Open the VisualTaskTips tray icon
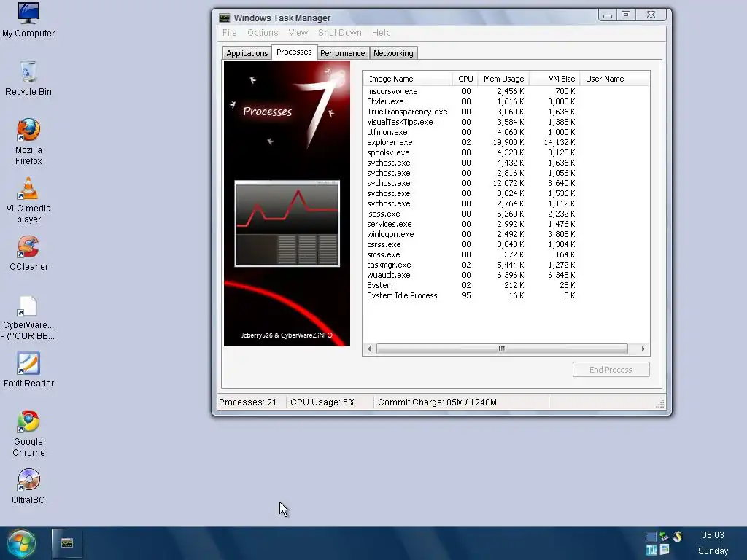Screen dimensions: 747x560 (664, 550)
